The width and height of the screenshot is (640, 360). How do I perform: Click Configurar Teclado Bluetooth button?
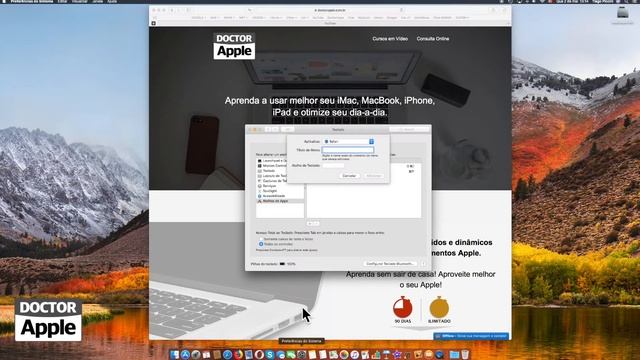coord(390,264)
